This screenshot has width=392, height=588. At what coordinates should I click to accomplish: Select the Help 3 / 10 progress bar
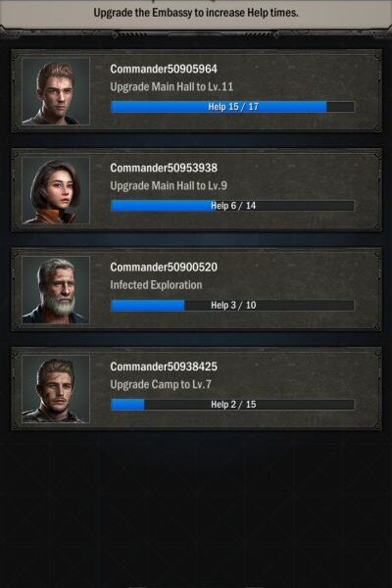[x=232, y=305]
